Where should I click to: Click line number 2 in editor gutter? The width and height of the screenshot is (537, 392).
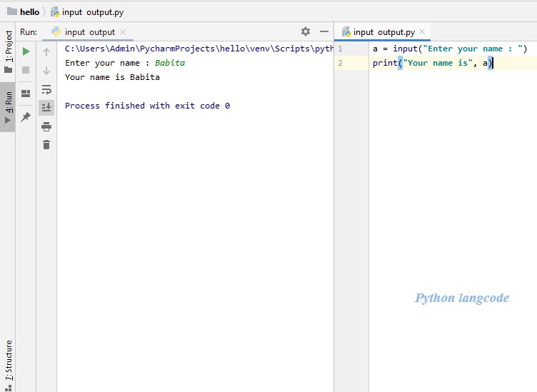pos(340,63)
